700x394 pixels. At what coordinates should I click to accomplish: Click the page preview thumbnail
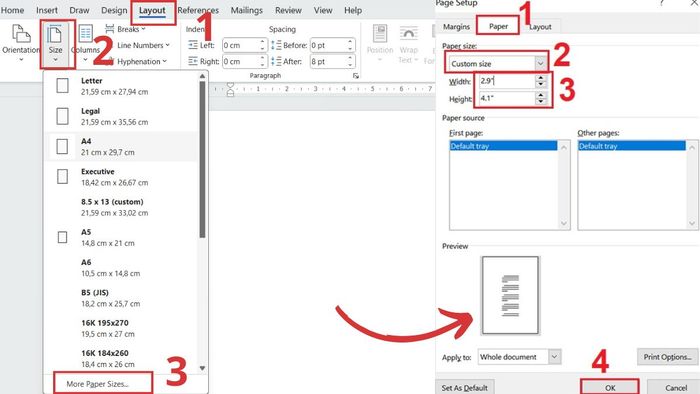(510, 295)
